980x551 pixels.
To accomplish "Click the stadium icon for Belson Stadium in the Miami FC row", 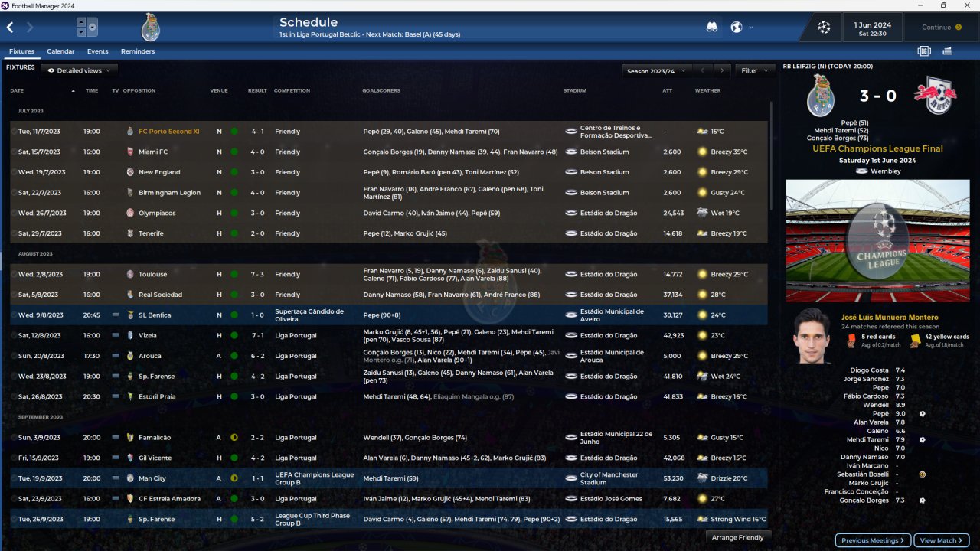I will [x=570, y=152].
